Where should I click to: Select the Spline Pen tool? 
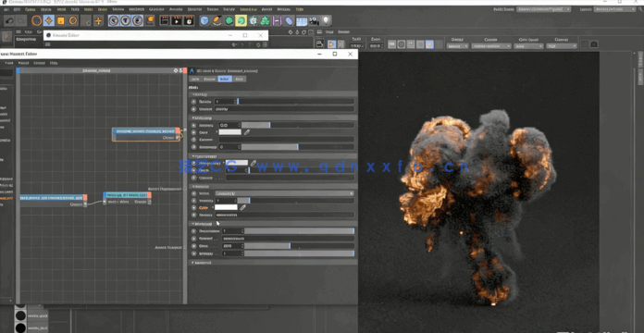click(x=217, y=20)
